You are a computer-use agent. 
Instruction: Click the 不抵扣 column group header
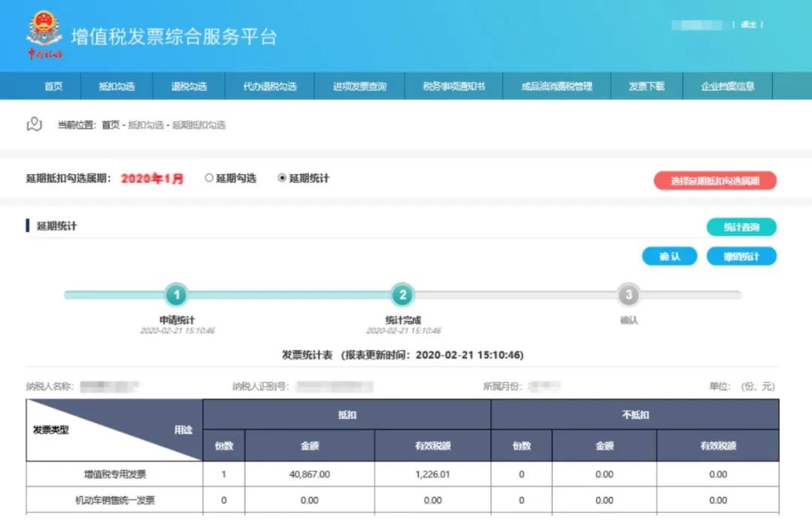click(635, 414)
